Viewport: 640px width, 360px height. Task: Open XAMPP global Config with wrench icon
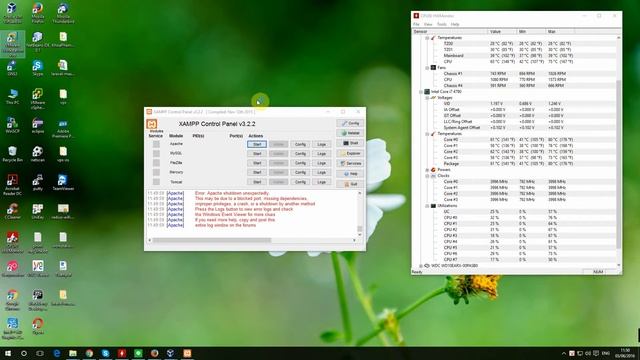click(x=350, y=123)
